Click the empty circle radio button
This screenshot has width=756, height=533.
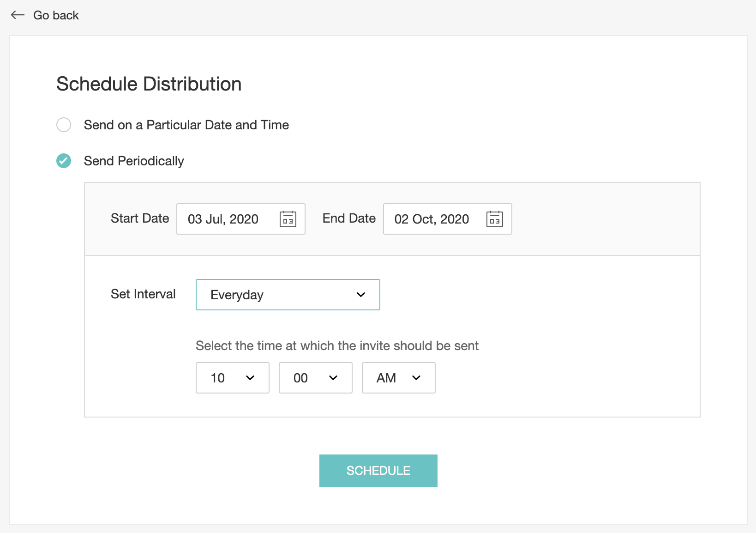(x=64, y=125)
